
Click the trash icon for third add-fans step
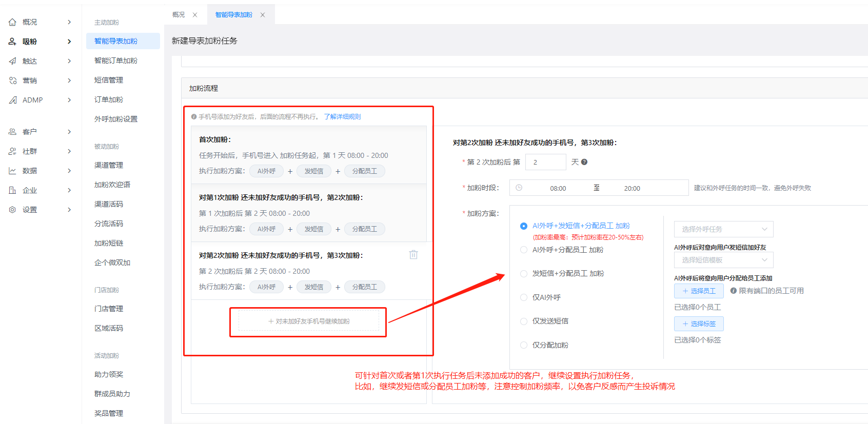pyautogui.click(x=413, y=255)
